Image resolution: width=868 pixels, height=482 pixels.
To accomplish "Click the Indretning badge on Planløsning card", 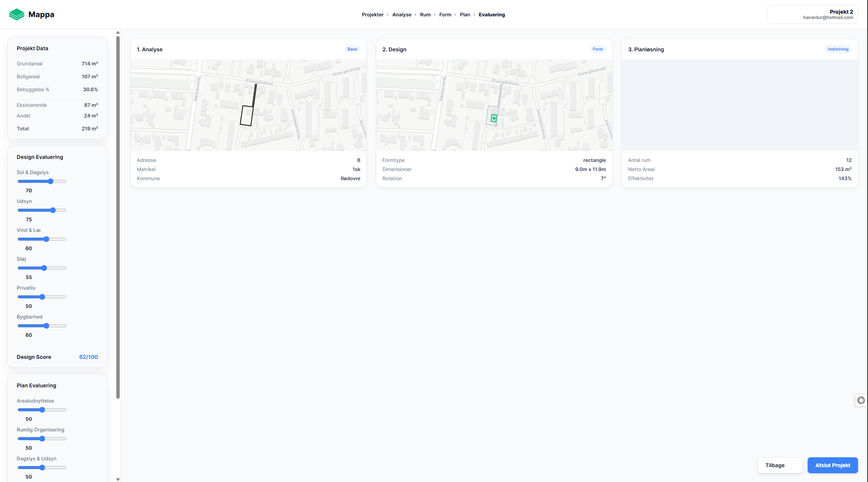I will (x=838, y=49).
